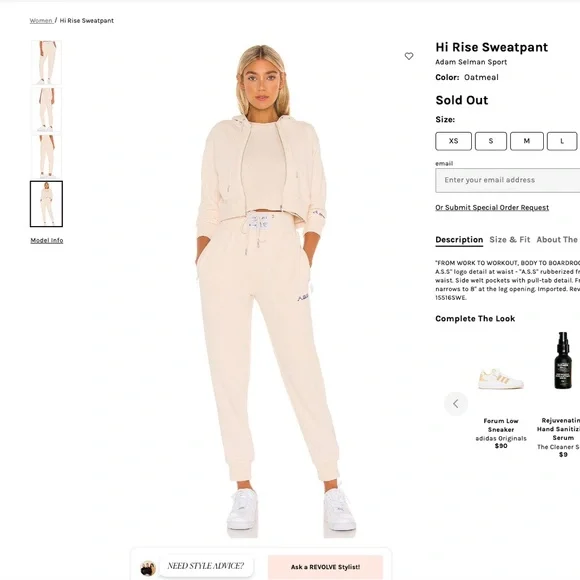Go to Women breadcrumb link
This screenshot has height=580, width=580.
(x=41, y=21)
